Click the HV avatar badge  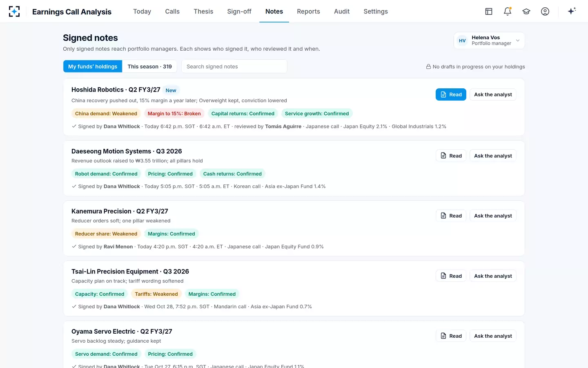[462, 40]
